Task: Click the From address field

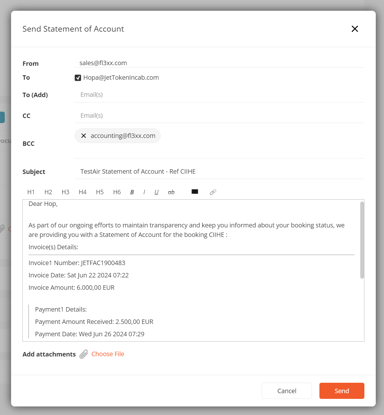Action: pyautogui.click(x=219, y=63)
